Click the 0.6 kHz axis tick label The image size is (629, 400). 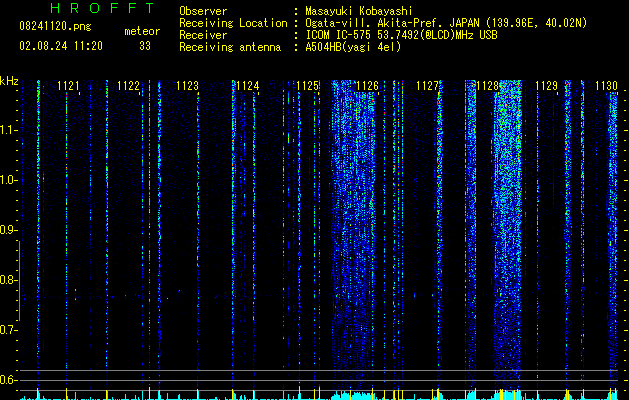click(x=8, y=380)
